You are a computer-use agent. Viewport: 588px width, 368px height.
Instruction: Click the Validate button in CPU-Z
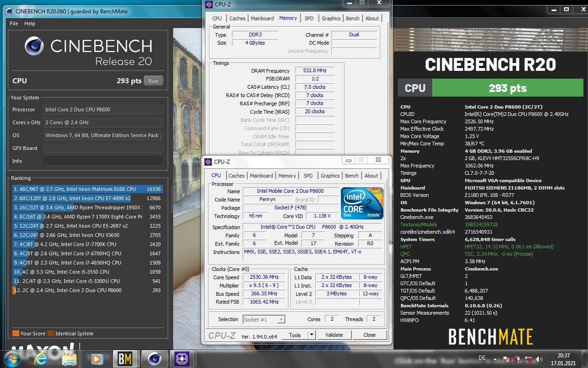334,335
